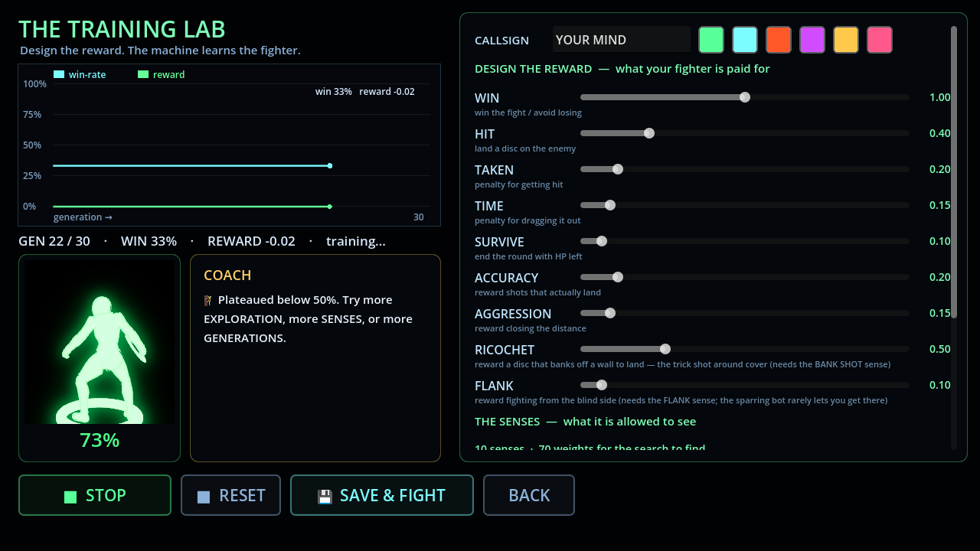Click the coach tip emoji icon

[x=207, y=300]
